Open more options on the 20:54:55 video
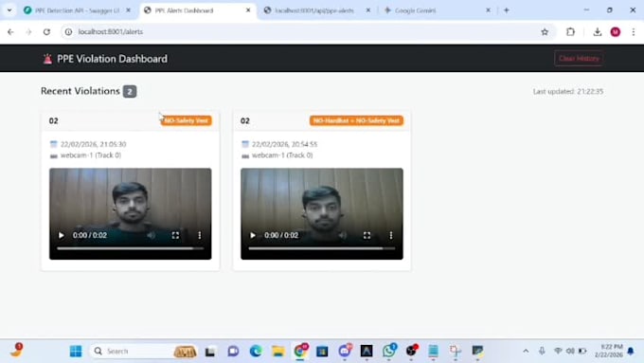 391,235
